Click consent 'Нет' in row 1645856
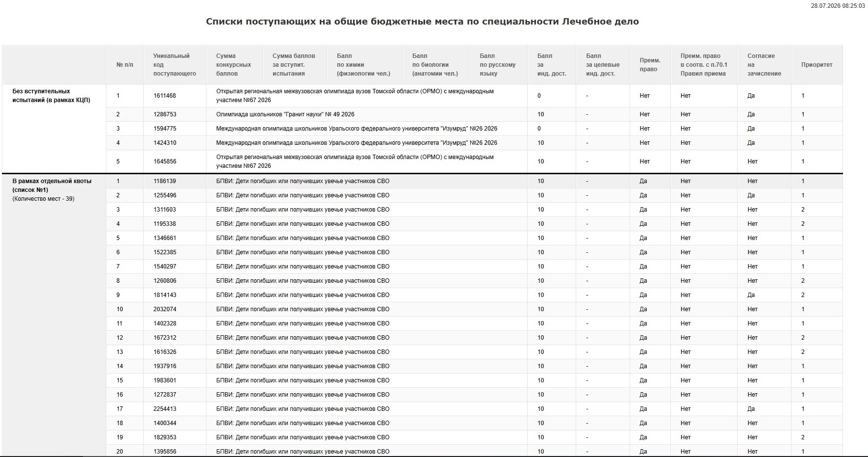 [x=753, y=161]
